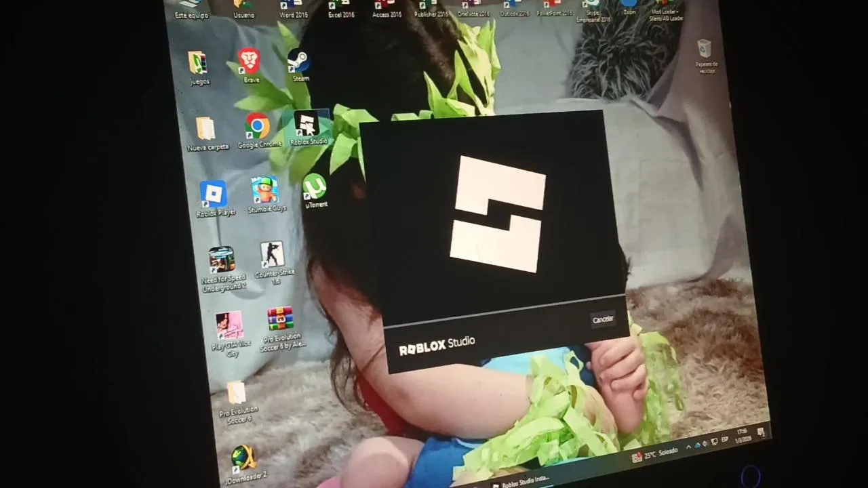Launch Outlook 2016 shortcut
This screenshot has height=488, width=868.
click(x=515, y=9)
